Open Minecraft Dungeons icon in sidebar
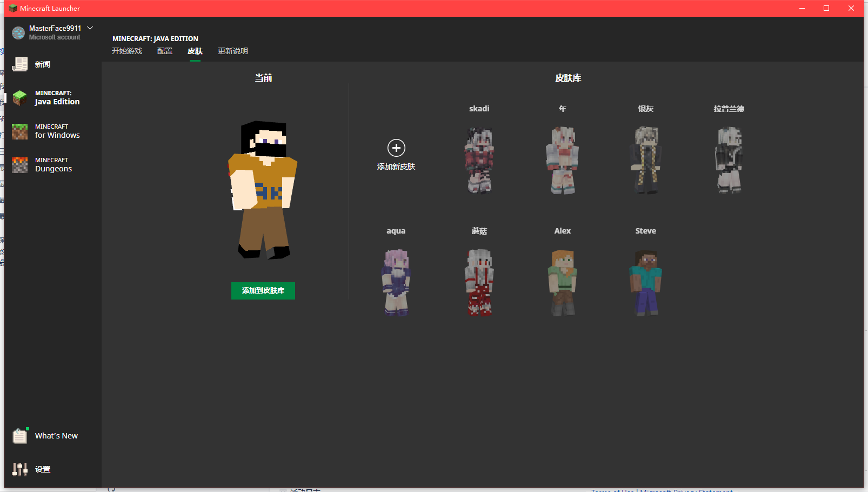The height and width of the screenshot is (492, 868). click(20, 165)
